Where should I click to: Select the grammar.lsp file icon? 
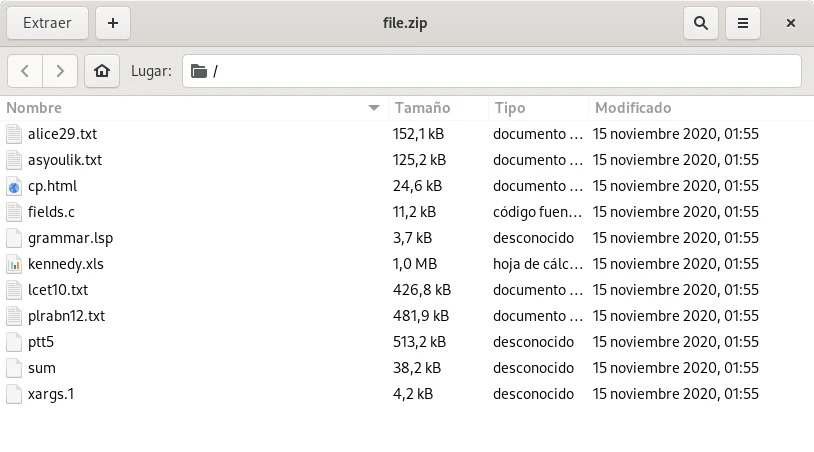click(14, 238)
